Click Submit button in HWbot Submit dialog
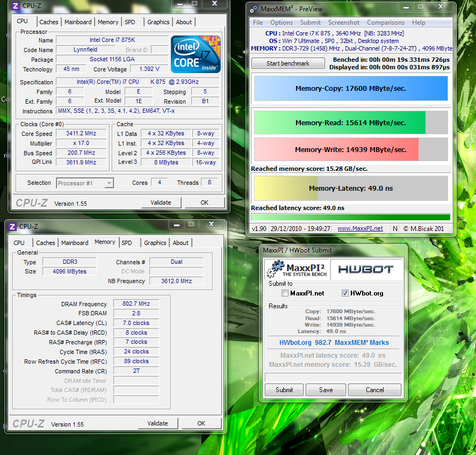The height and width of the screenshot is (455, 476). (284, 390)
